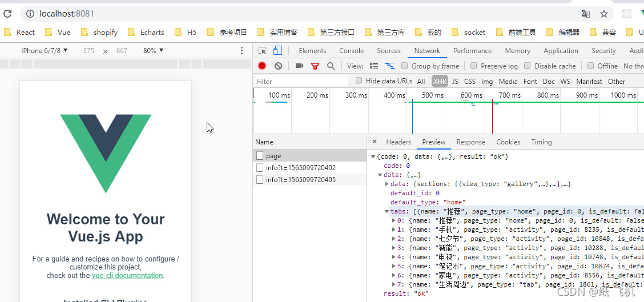Open iPhone 6/7/8 device dropdown
The width and height of the screenshot is (644, 302).
coord(45,51)
